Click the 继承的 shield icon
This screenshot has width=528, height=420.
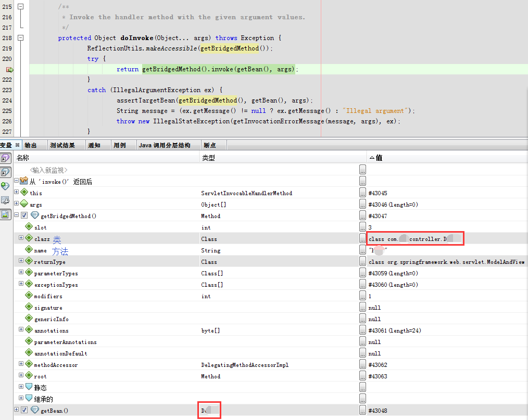pyautogui.click(x=29, y=398)
